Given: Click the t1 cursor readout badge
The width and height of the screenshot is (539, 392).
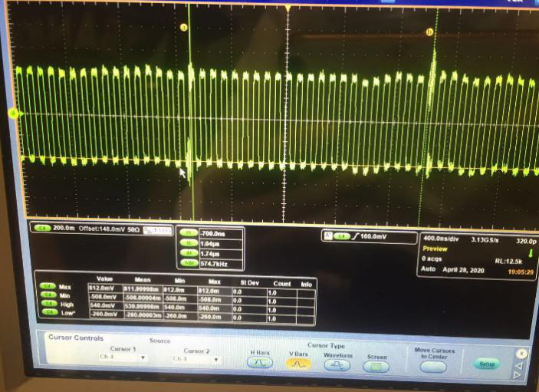Looking at the screenshot, I should pyautogui.click(x=189, y=232).
